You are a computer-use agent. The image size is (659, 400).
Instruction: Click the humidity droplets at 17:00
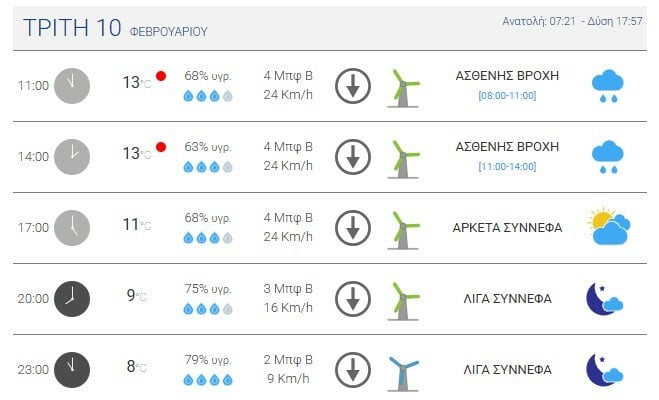208,238
